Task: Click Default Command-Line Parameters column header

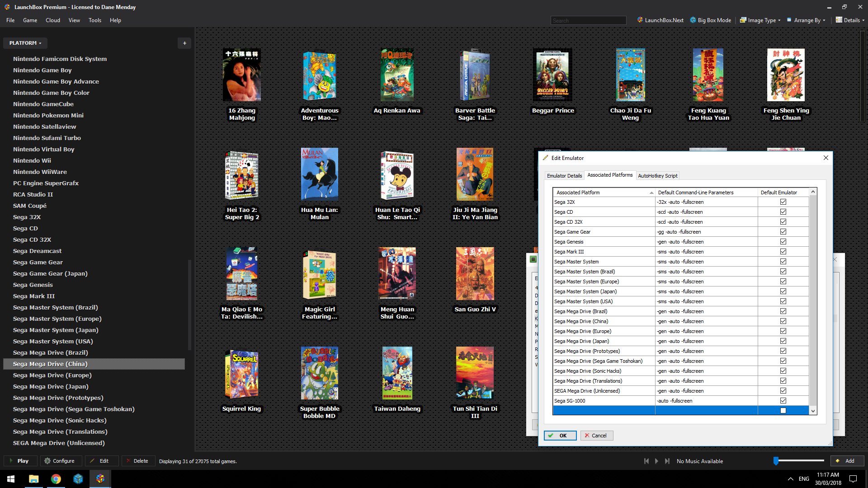Action: coord(707,192)
